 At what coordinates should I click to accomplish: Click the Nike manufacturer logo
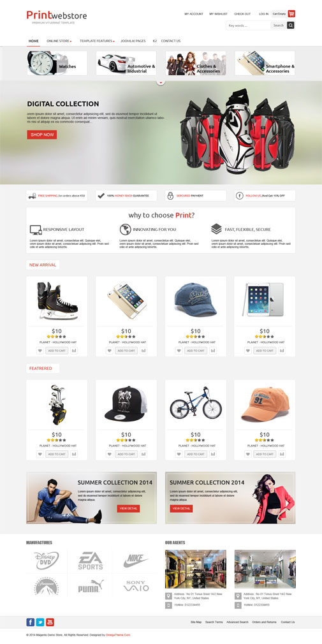click(x=136, y=560)
